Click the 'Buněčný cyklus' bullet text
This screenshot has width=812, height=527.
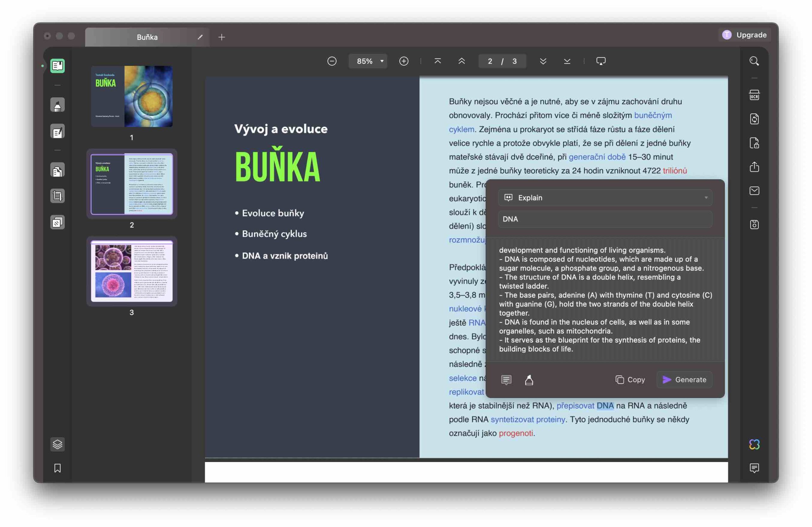pos(274,234)
